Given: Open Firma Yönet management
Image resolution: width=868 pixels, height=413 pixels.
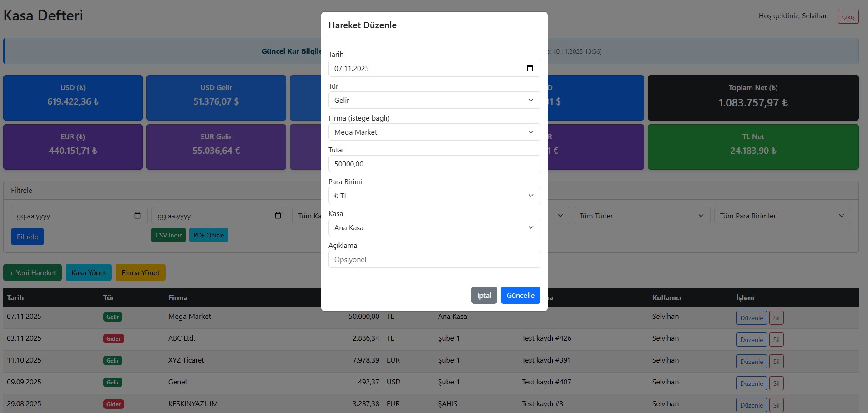Looking at the screenshot, I should 141,272.
